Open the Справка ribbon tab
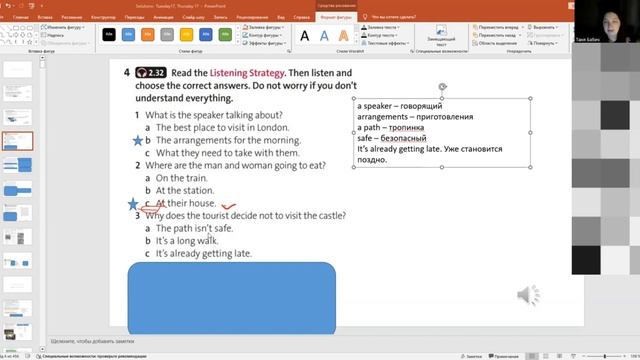Image resolution: width=640 pixels, height=360 pixels. pyautogui.click(x=301, y=17)
